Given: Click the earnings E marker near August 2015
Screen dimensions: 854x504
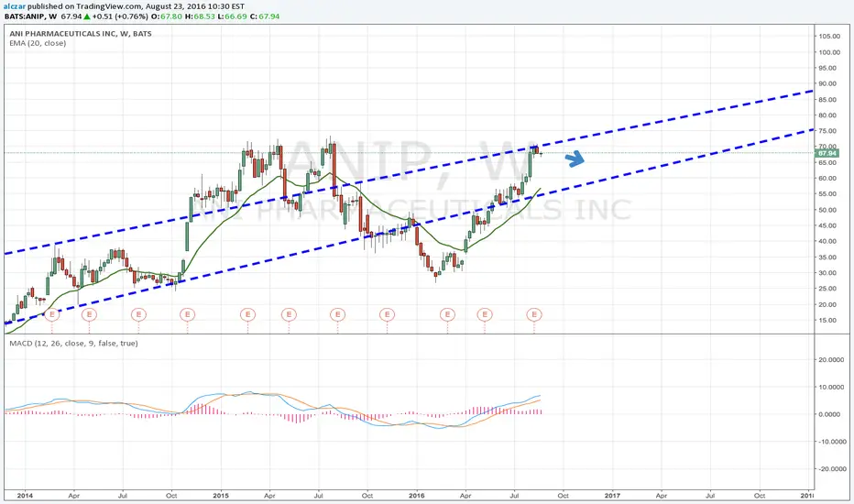Looking at the screenshot, I should click(x=338, y=314).
